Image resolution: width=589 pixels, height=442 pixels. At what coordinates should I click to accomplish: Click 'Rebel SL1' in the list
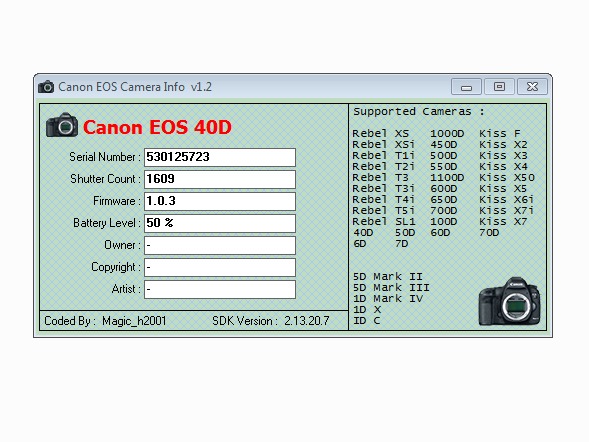[384, 222]
